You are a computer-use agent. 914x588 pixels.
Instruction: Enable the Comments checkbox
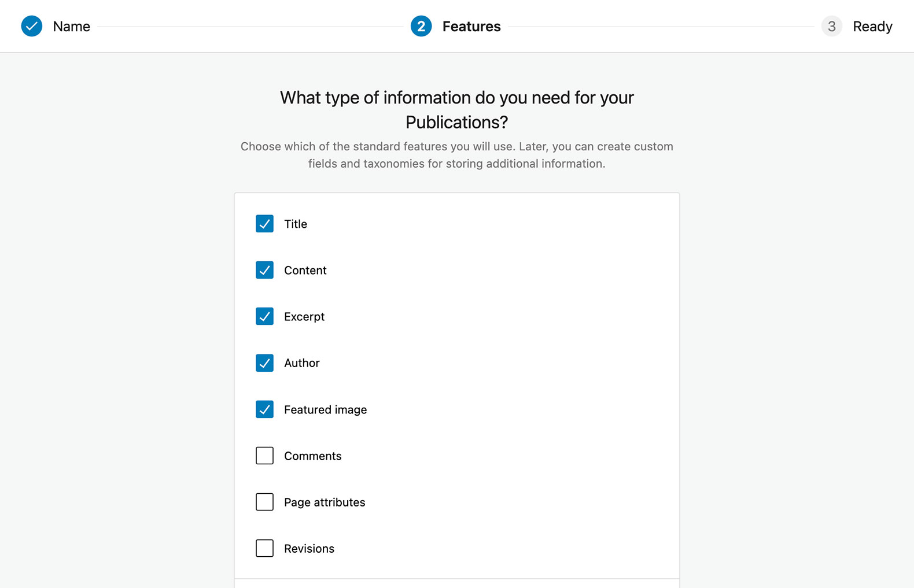[x=264, y=456]
